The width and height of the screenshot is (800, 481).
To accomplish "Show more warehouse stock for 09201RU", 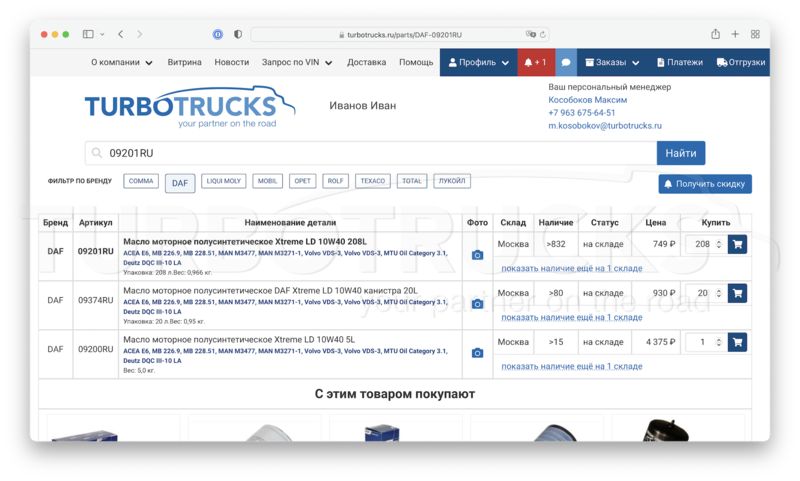I will [x=571, y=268].
